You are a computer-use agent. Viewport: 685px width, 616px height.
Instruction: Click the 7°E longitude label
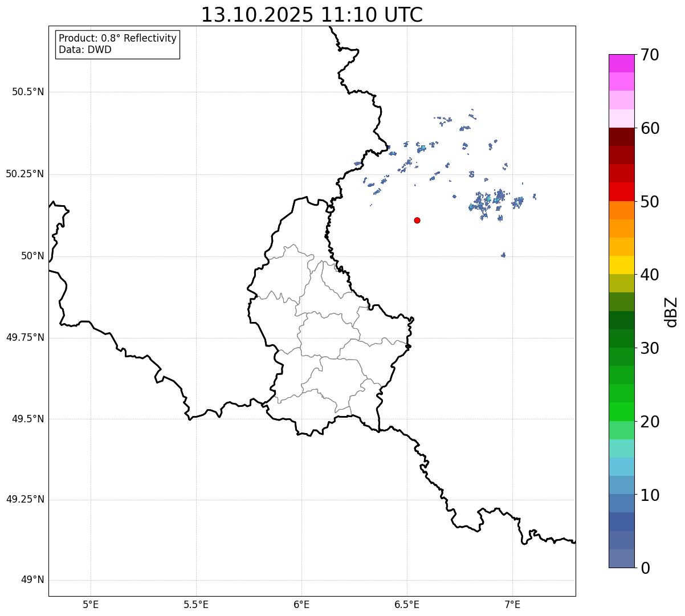click(x=512, y=605)
